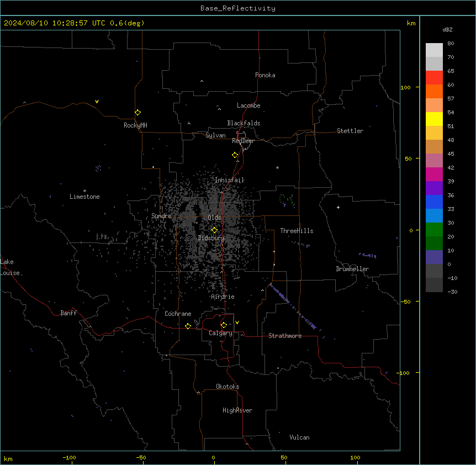Screen dimensions: 476x465
Task: Click the Stettler city label
Action: pos(350,131)
